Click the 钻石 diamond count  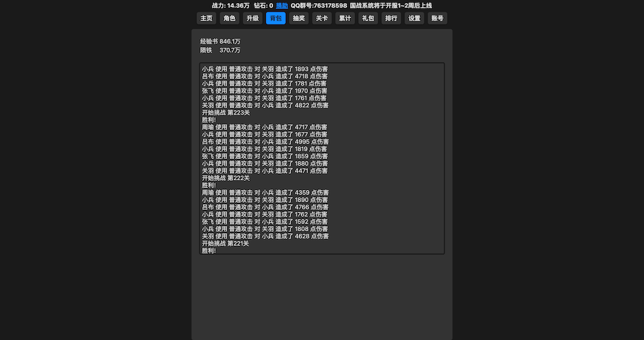[x=263, y=5]
